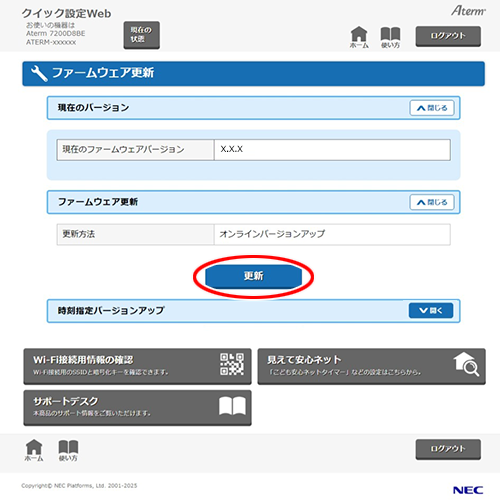Click the blue 更新 button
This screenshot has width=500, height=502.
253,276
